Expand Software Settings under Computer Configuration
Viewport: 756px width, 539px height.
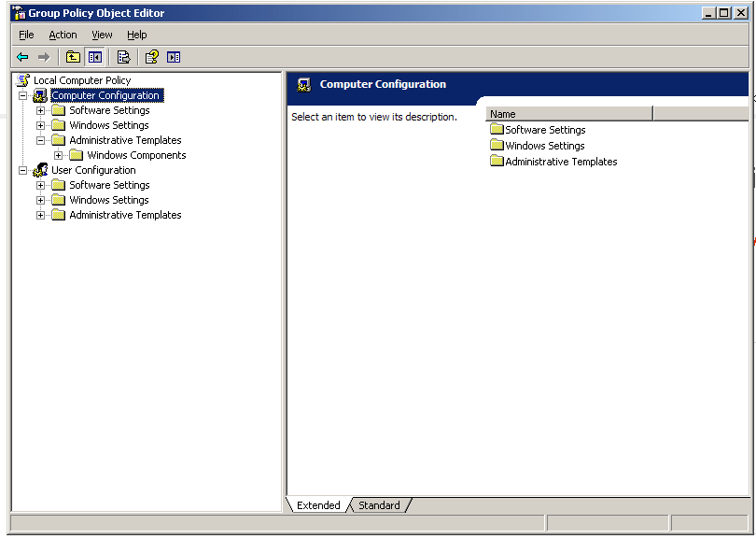(x=40, y=110)
